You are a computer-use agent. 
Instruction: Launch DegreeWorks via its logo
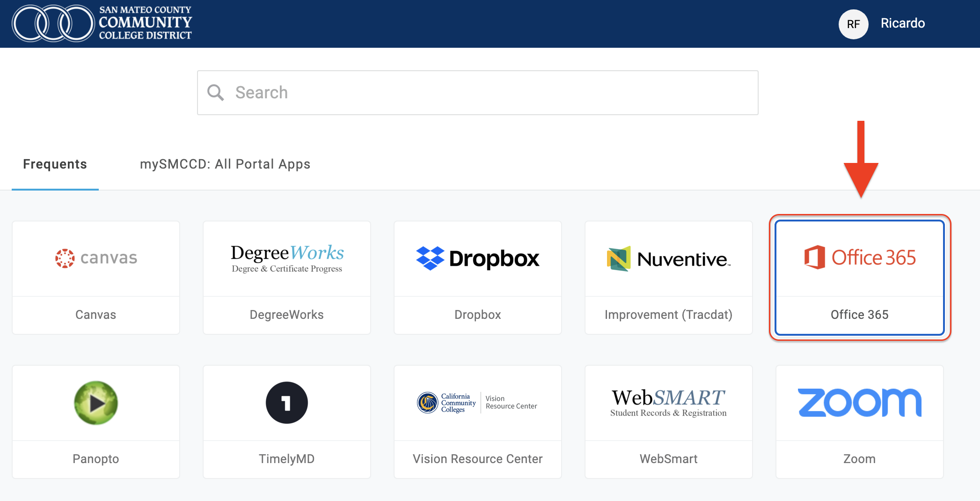pos(287,258)
